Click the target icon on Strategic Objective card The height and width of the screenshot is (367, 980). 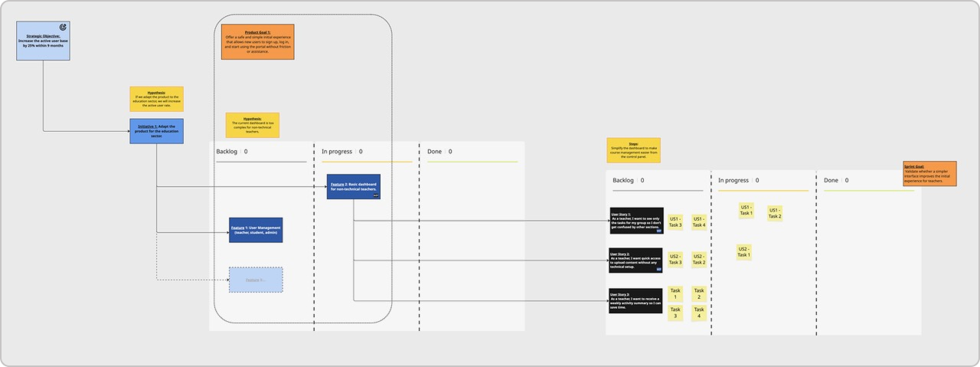(x=63, y=27)
